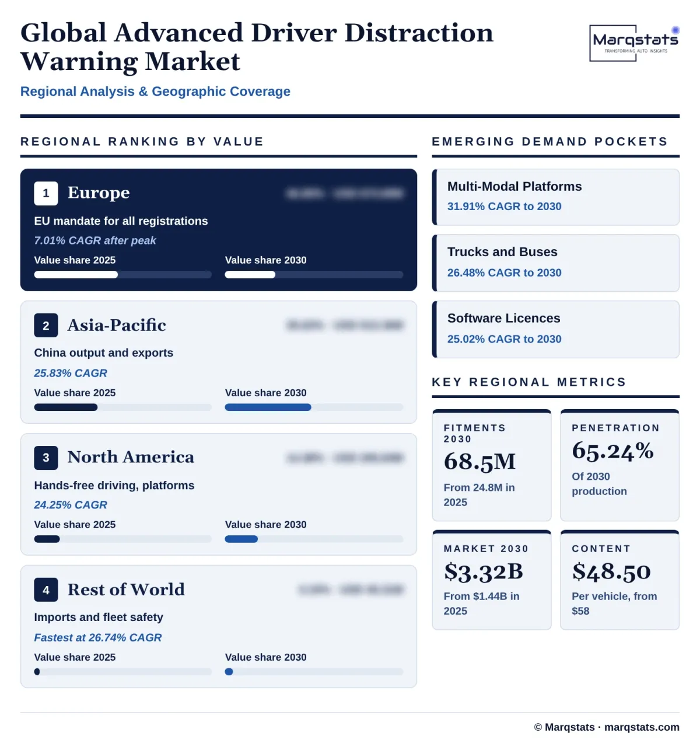Viewport: 700px width, 750px height.
Task: Click Asia-Pacific Value share 2025 bar
Action: [123, 407]
